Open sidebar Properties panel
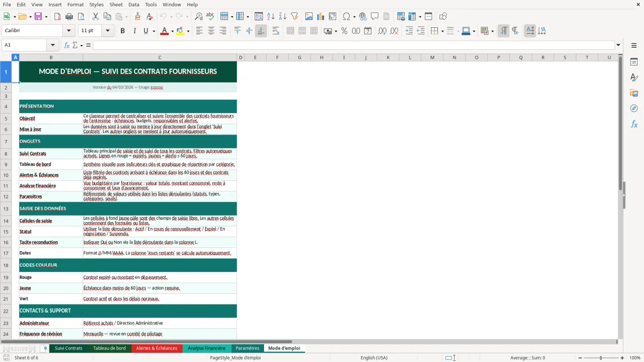The image size is (644, 362). [x=634, y=62]
